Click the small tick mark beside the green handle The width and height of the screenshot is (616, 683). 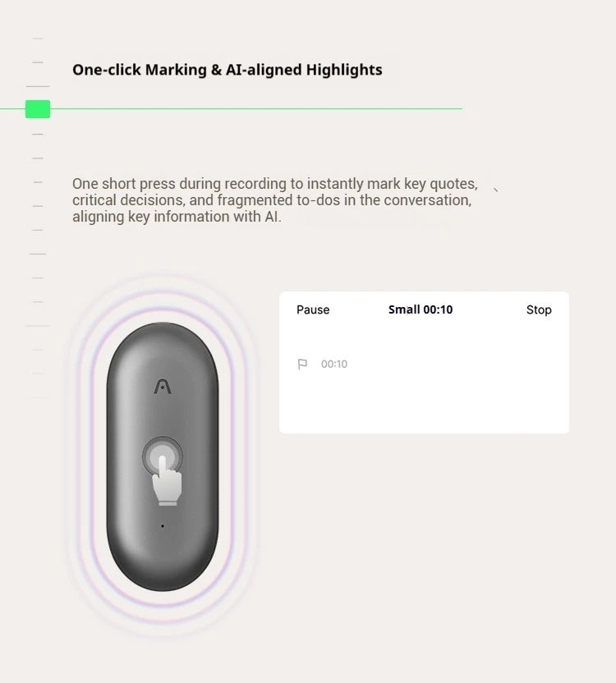[x=36, y=85]
